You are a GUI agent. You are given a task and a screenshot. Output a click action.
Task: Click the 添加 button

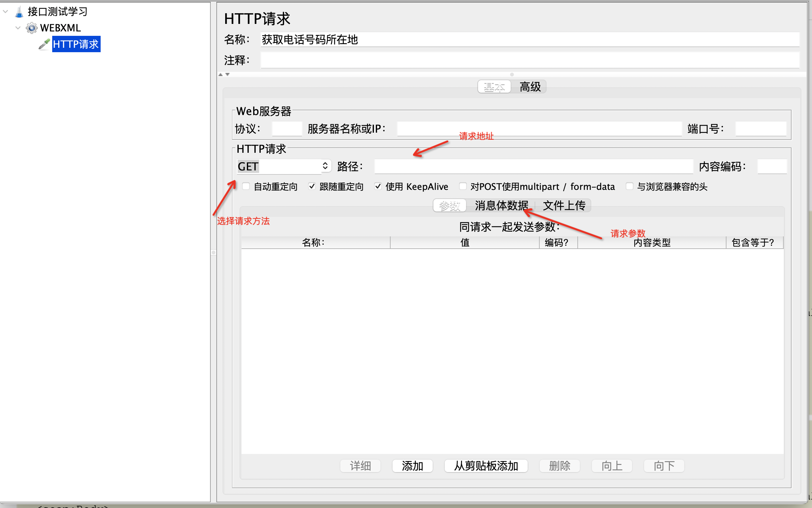pyautogui.click(x=412, y=466)
